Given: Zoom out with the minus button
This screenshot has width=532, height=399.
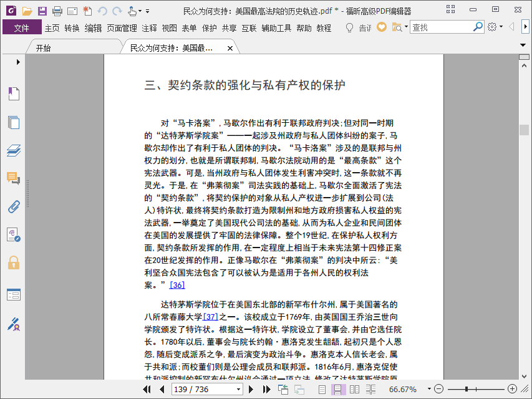Looking at the screenshot, I should [438, 389].
